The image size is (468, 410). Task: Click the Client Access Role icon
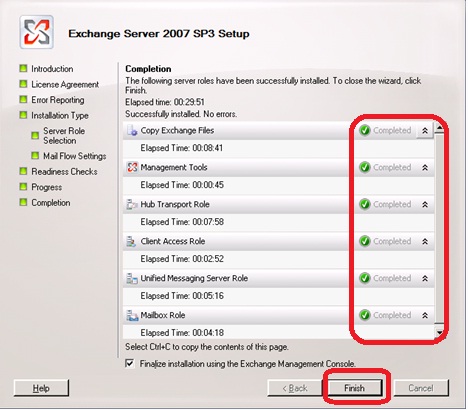click(132, 241)
